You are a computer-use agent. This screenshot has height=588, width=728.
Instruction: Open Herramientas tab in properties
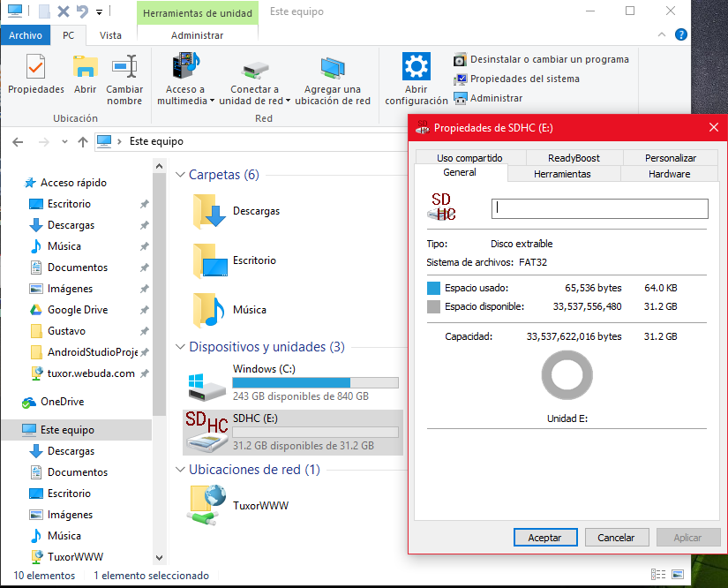pyautogui.click(x=562, y=174)
